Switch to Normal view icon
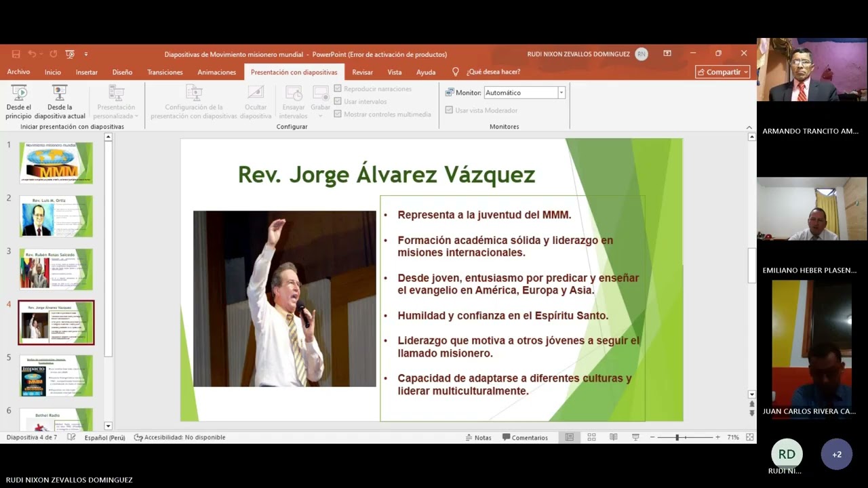The width and height of the screenshot is (868, 488). coord(570,438)
